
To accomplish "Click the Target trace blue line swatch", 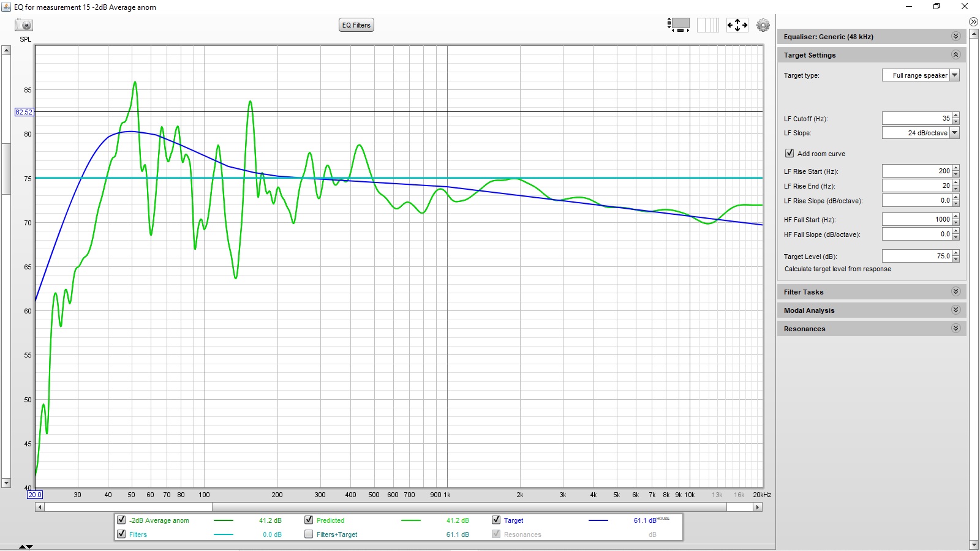I will pos(598,520).
